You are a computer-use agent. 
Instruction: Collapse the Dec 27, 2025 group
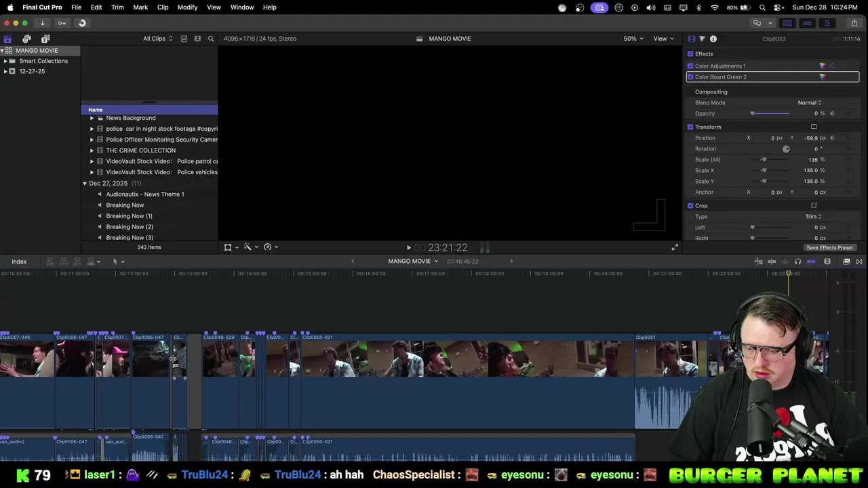point(85,184)
